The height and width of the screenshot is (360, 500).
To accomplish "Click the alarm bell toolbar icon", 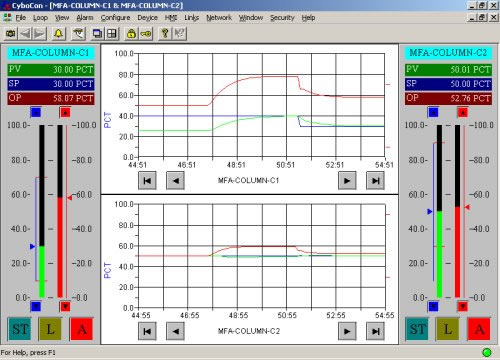I will (59, 33).
